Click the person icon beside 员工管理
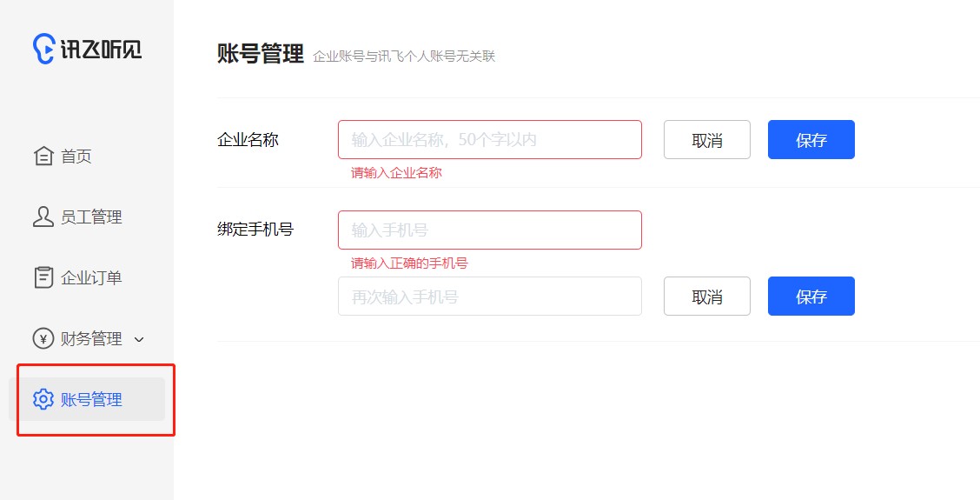Screen dimensions: 980x500 click(43, 217)
